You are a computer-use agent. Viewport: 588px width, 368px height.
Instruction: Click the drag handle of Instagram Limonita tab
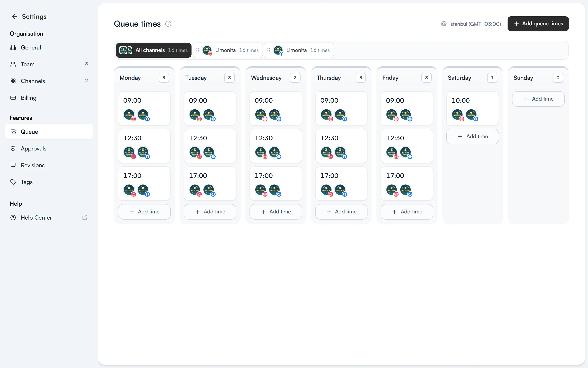coord(198,50)
